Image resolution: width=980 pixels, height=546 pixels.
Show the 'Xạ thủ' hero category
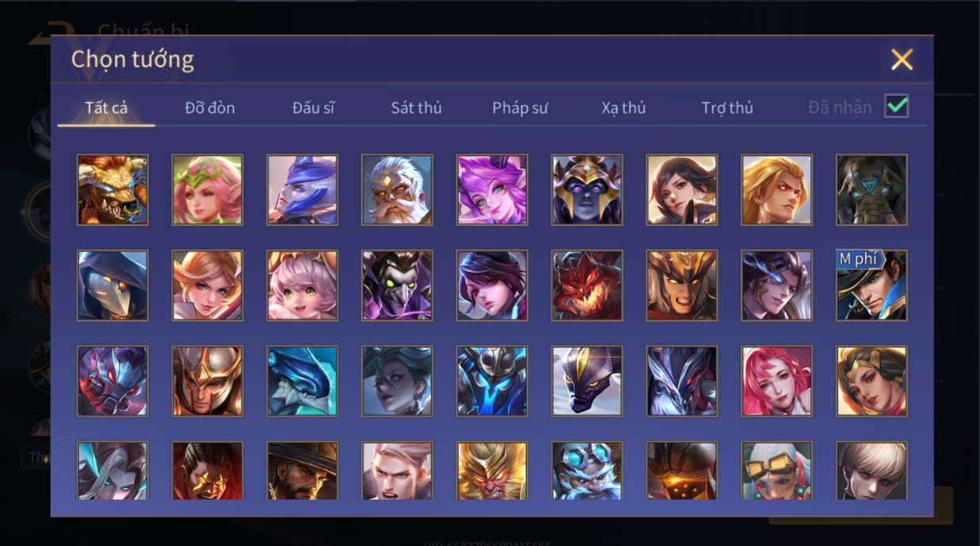[623, 108]
